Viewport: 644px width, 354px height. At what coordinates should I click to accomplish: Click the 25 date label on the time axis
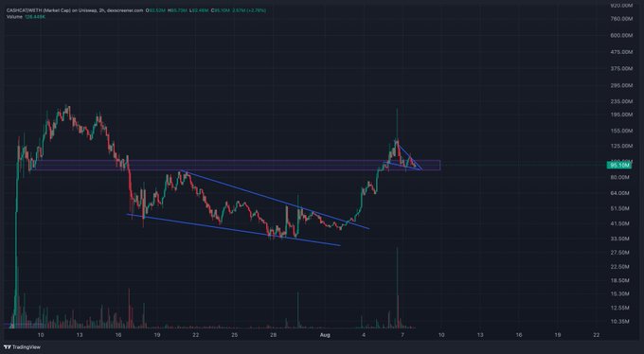(235, 335)
